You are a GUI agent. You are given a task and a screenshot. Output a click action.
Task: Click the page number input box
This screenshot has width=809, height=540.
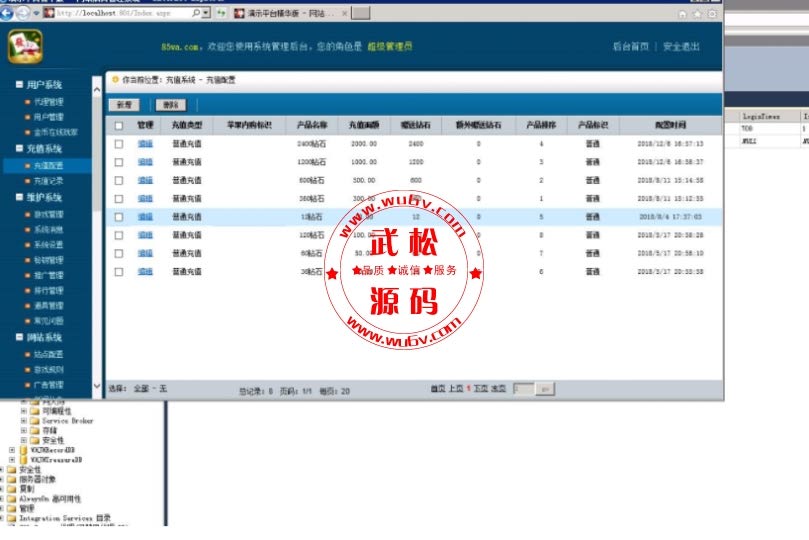pos(523,389)
